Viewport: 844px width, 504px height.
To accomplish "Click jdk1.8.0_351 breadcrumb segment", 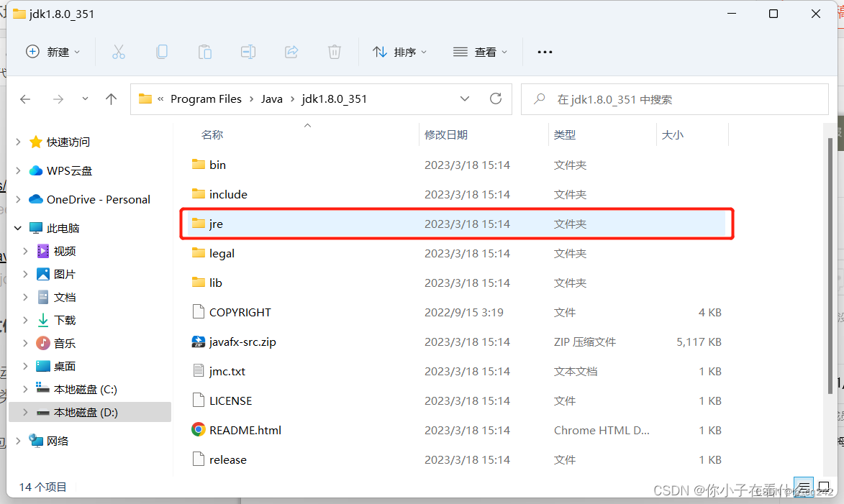I will click(335, 99).
